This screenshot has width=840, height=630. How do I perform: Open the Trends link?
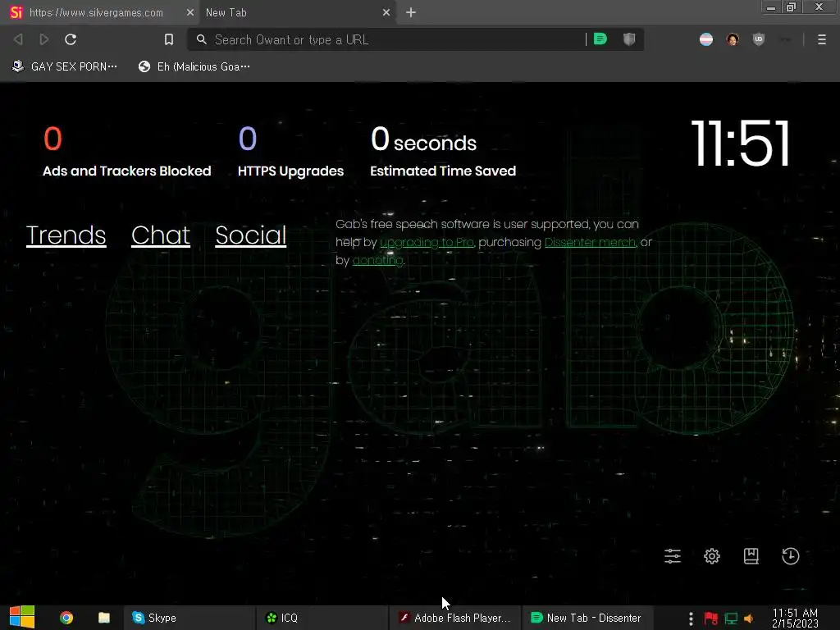click(66, 235)
